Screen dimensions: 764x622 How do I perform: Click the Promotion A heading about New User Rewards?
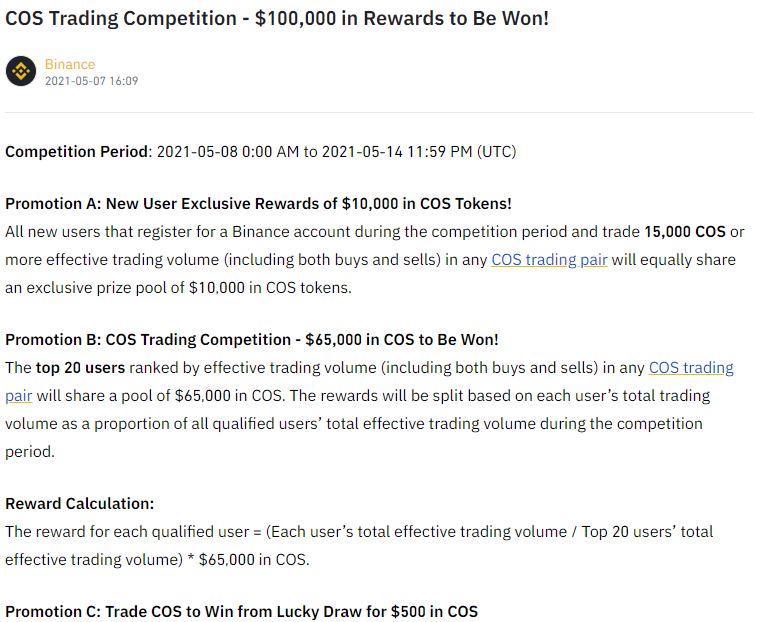pos(258,204)
